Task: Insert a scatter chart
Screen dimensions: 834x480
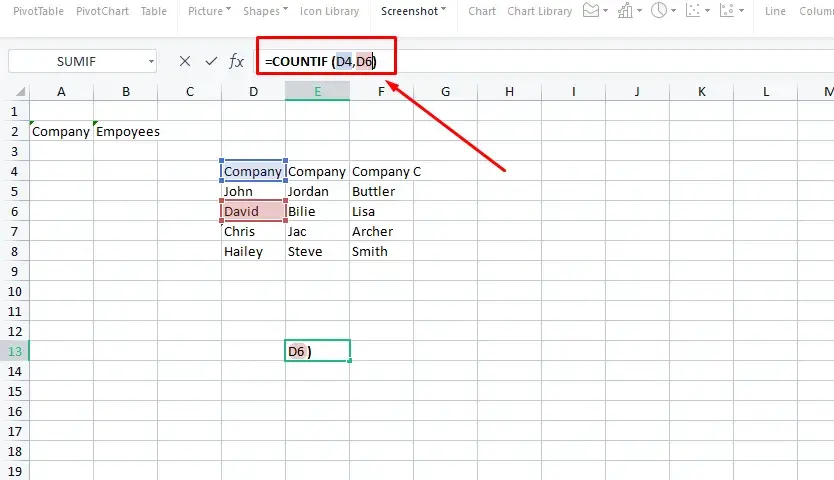Action: click(x=693, y=11)
